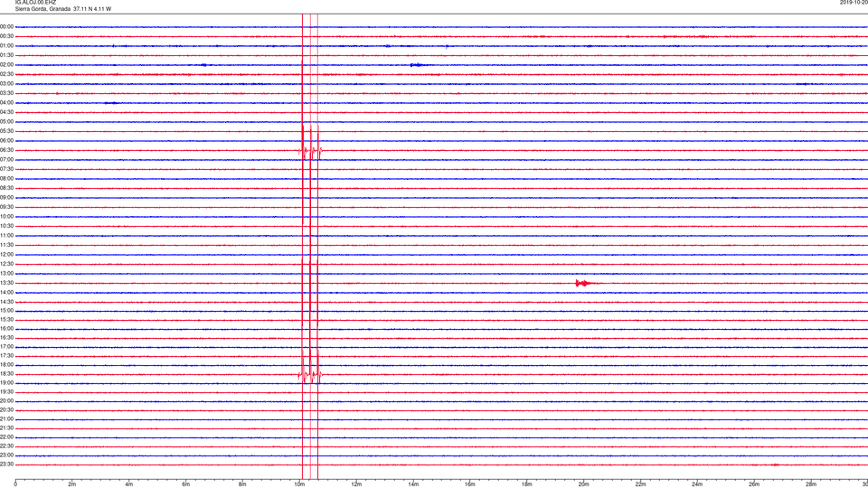
Task: Select the 22:00 trace label
Action: tap(6, 437)
